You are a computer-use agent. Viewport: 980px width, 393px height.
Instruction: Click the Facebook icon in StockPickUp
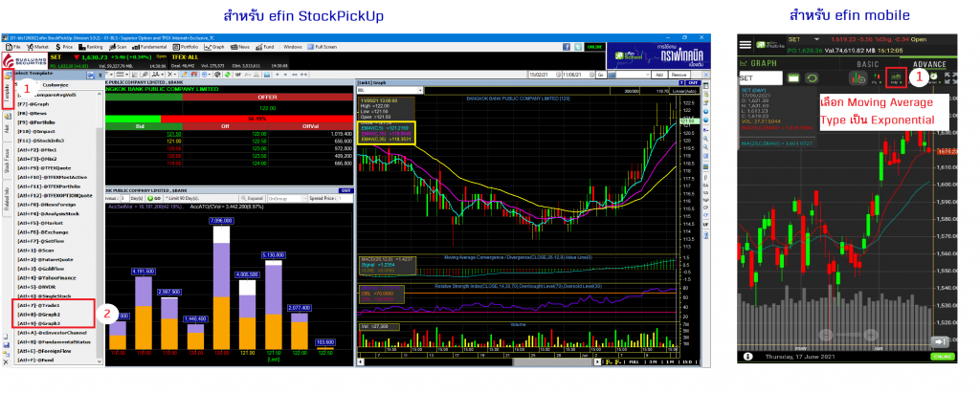[x=567, y=47]
